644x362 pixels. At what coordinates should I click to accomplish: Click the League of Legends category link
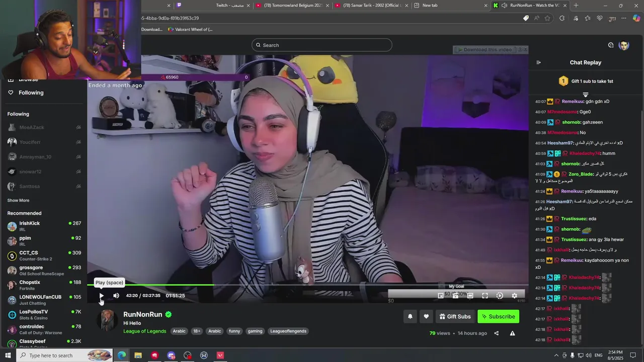pyautogui.click(x=144, y=331)
